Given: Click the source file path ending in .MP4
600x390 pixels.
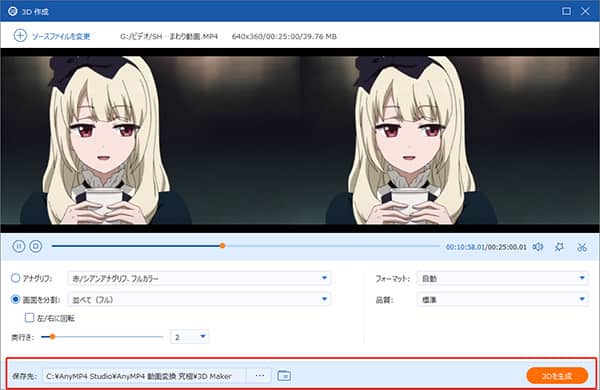Looking at the screenshot, I should pos(169,36).
